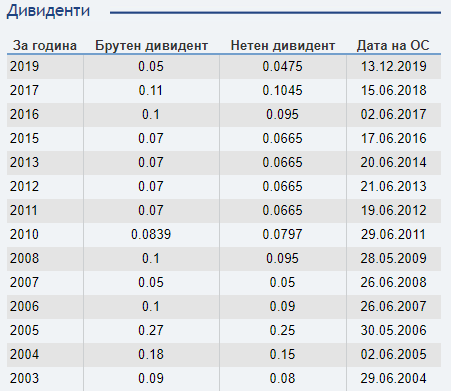The width and height of the screenshot is (451, 391).
Task: Click the 0.27 gross dividend value
Action: [151, 330]
